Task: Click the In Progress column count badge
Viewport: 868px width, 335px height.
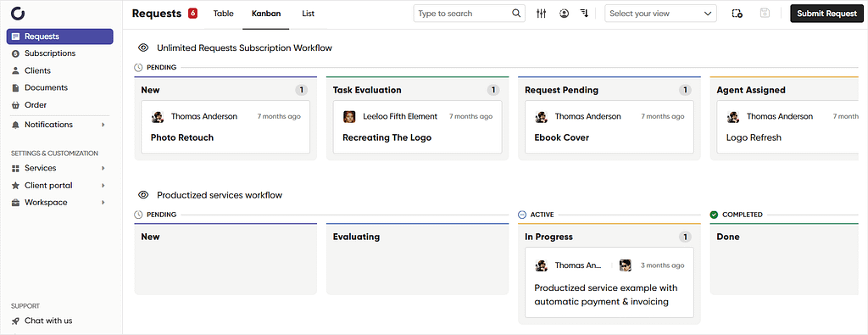Action: point(685,237)
